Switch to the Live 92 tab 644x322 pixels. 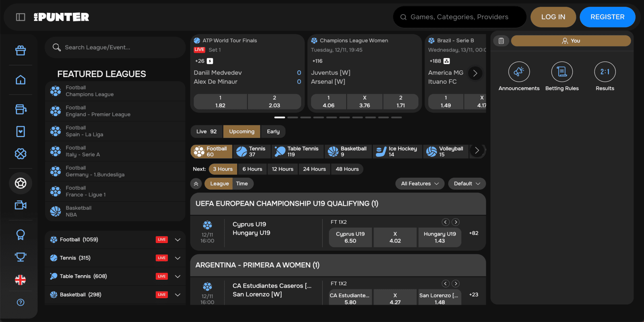click(206, 132)
